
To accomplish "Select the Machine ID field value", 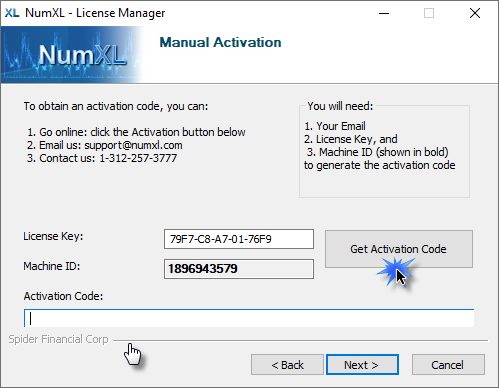I will point(239,269).
